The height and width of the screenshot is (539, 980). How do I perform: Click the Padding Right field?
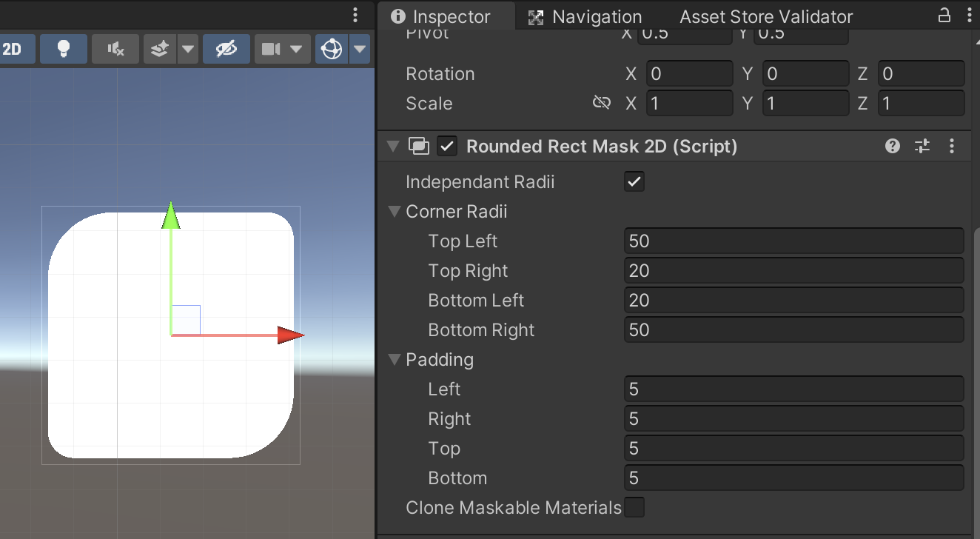794,418
